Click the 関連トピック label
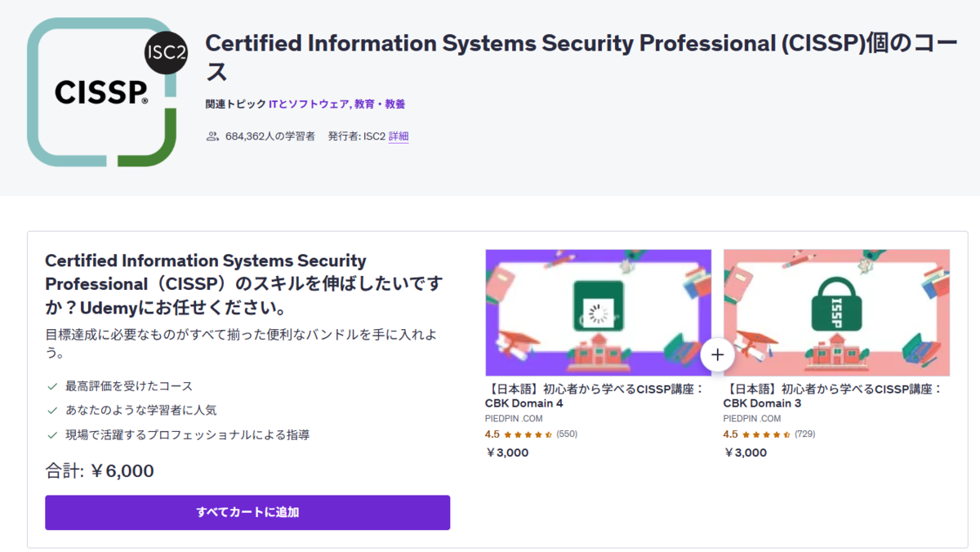This screenshot has width=980, height=552. click(235, 104)
